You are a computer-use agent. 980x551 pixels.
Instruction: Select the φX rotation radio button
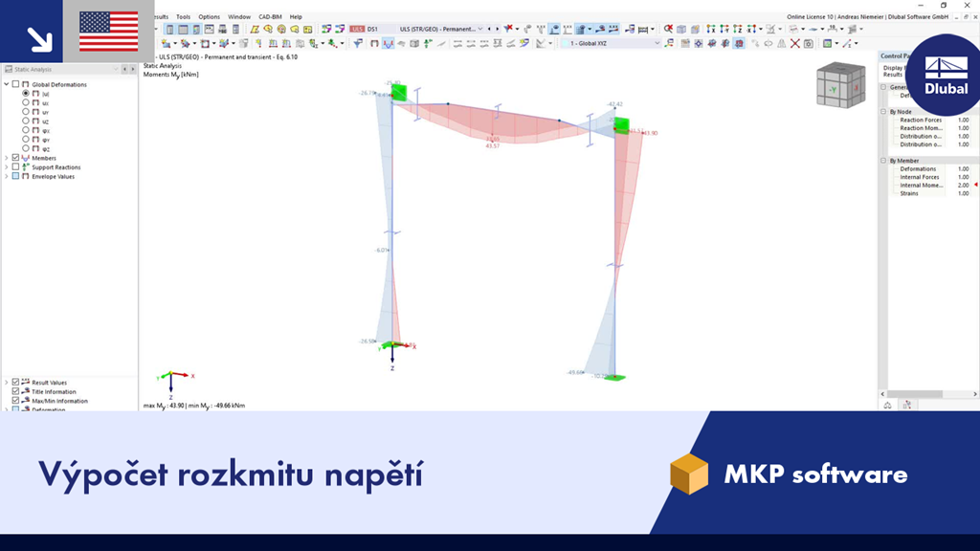point(26,130)
